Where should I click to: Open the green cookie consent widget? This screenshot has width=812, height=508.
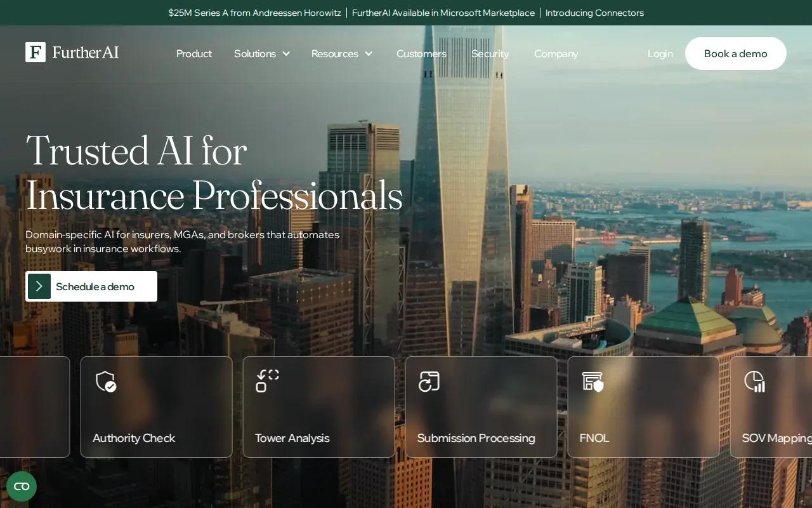tap(22, 486)
